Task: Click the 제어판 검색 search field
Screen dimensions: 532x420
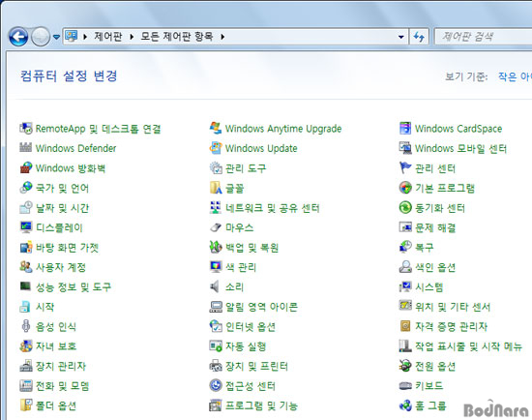Action: 484,37
